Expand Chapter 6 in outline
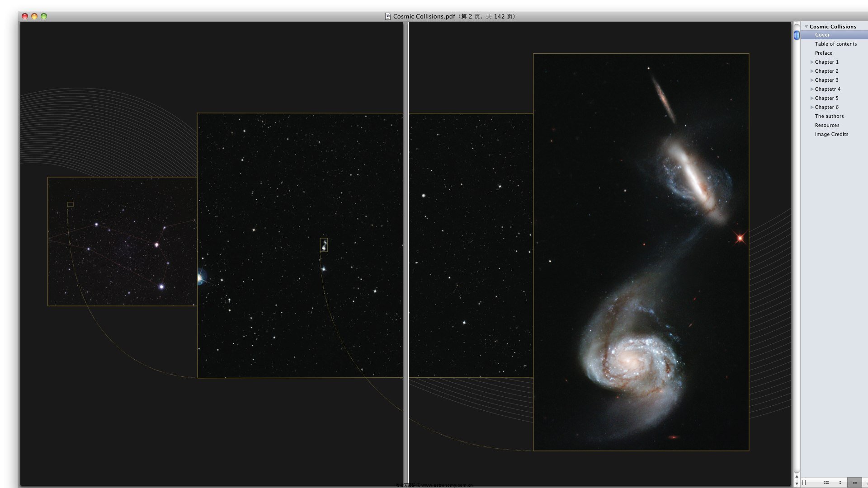This screenshot has width=868, height=488. click(x=812, y=107)
